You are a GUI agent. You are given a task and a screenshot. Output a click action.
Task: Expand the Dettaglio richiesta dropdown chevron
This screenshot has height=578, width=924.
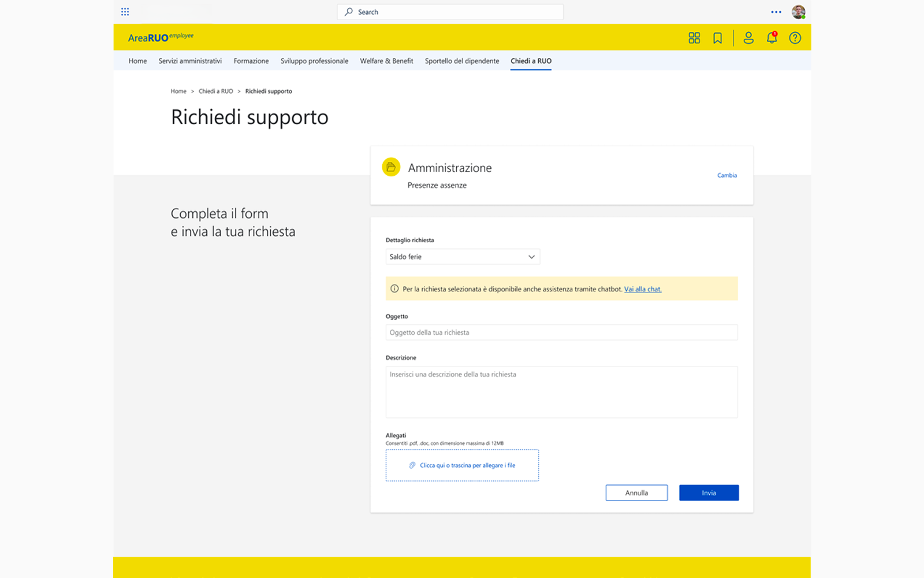531,257
